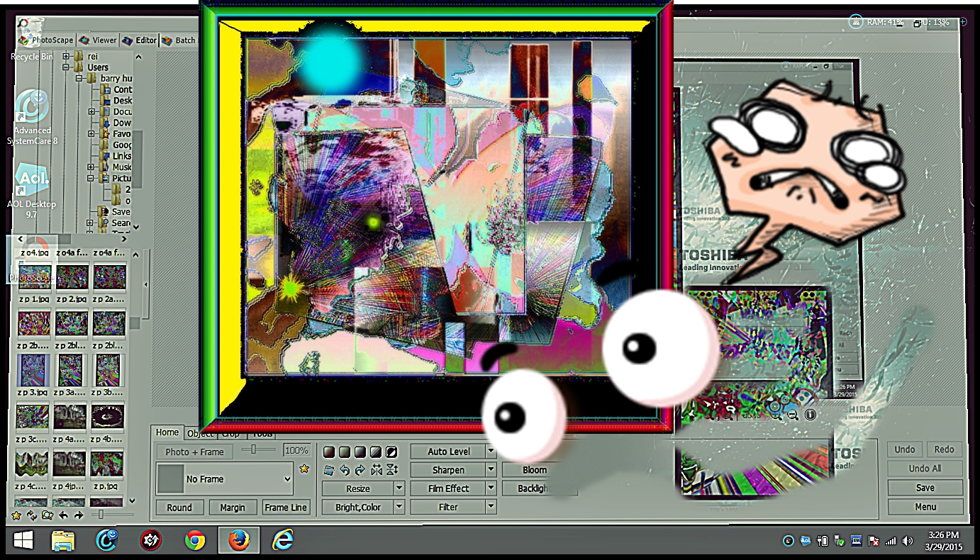Image resolution: width=980 pixels, height=560 pixels.
Task: Select the Object tab
Action: coord(200,433)
